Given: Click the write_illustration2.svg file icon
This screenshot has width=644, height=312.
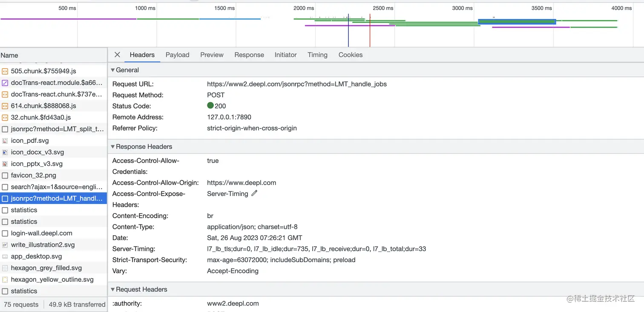Looking at the screenshot, I should coord(5,245).
